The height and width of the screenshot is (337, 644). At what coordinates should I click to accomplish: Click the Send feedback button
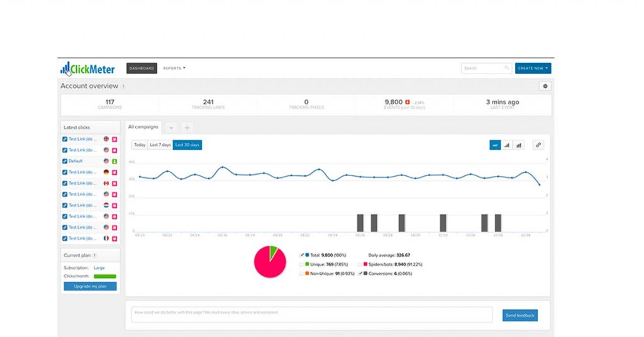pyautogui.click(x=520, y=315)
